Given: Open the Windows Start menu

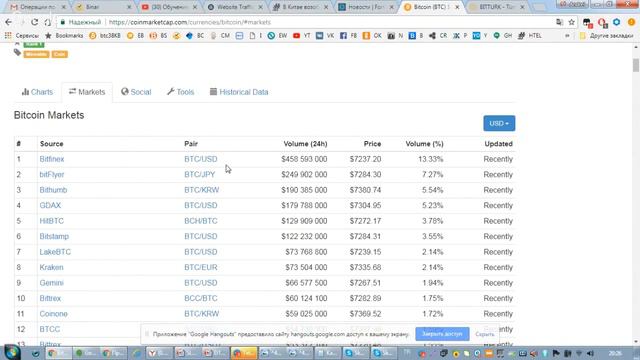Looking at the screenshot, I should [12, 352].
